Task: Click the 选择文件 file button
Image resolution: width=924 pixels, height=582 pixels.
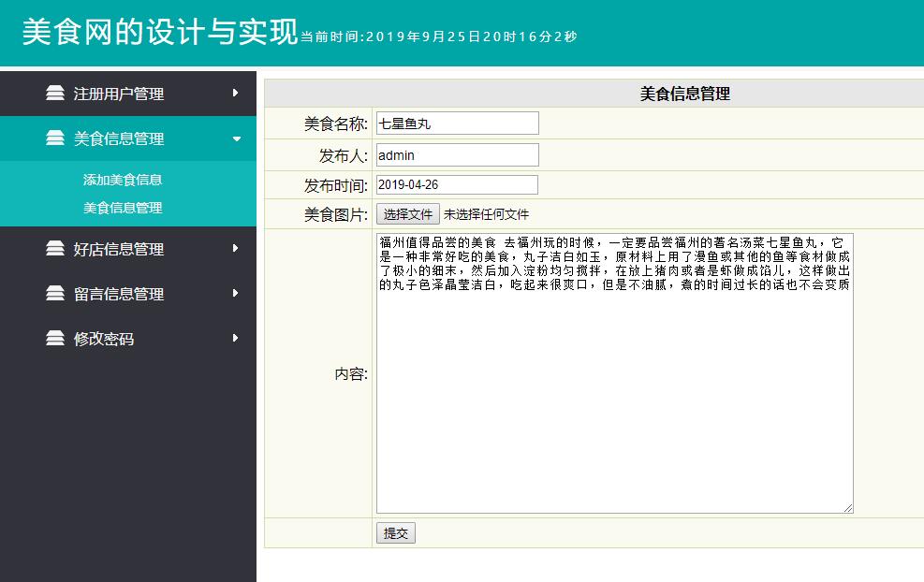Action: click(408, 214)
